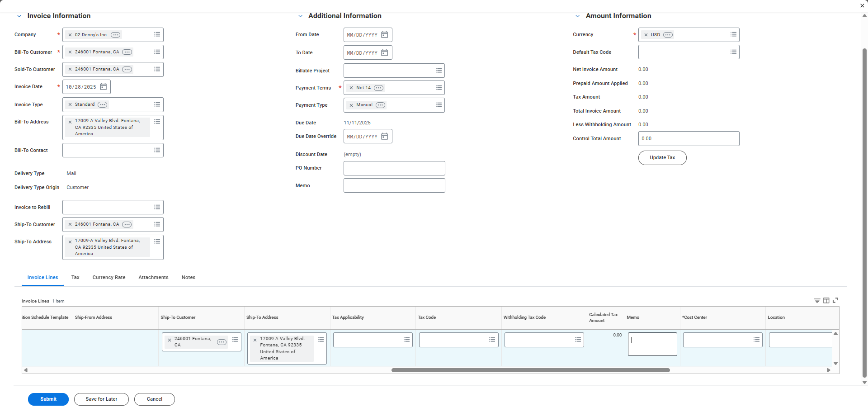Viewport: 868px width, 412px height.
Task: Click the Update Tax button
Action: [662, 158]
